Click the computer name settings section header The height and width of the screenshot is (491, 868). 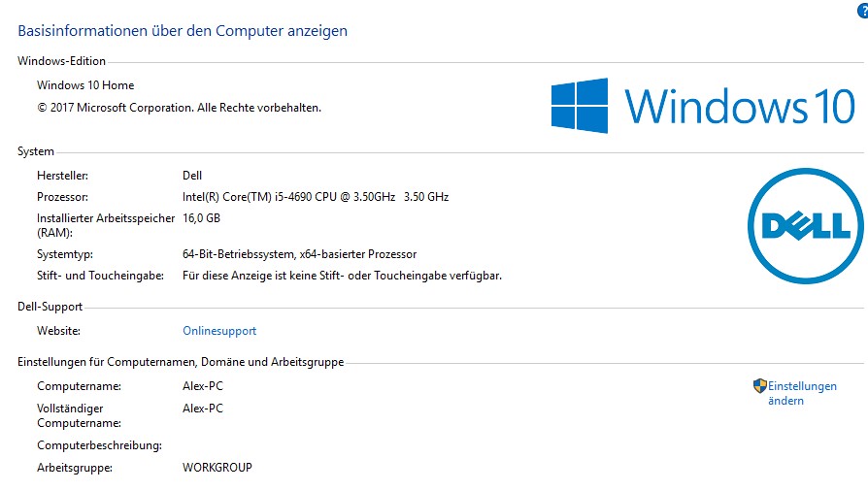[181, 362]
